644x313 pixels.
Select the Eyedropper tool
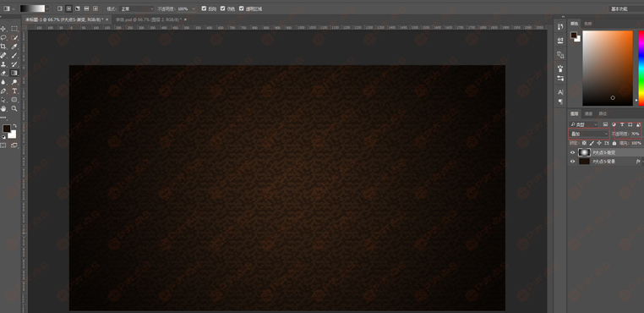(x=14, y=47)
